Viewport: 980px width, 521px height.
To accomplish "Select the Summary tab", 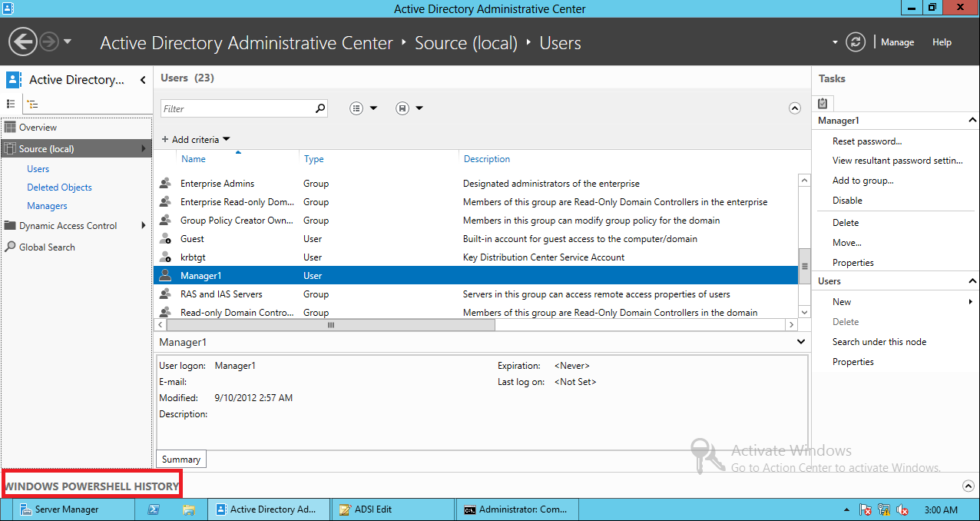I will (181, 460).
